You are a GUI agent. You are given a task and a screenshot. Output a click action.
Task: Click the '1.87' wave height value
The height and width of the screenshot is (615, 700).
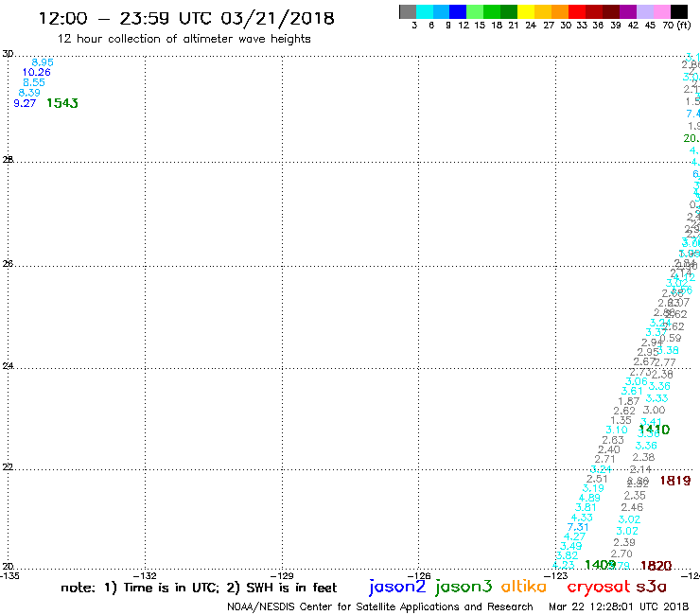pos(628,401)
